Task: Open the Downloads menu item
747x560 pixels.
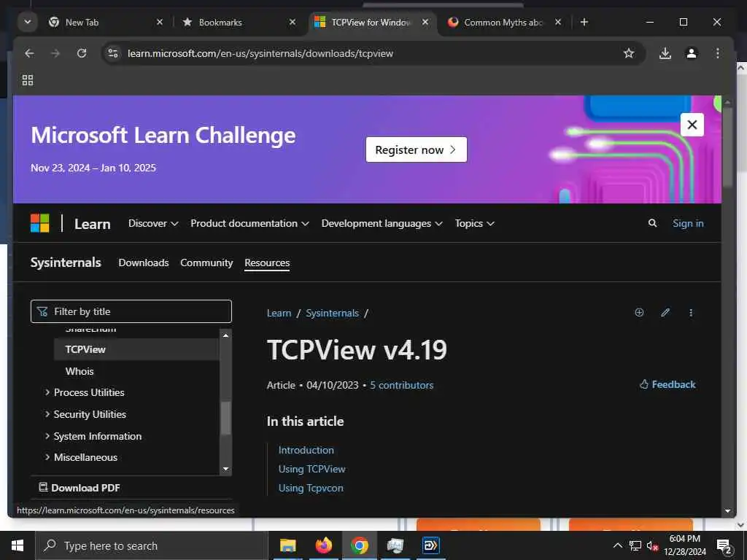Action: click(x=144, y=262)
